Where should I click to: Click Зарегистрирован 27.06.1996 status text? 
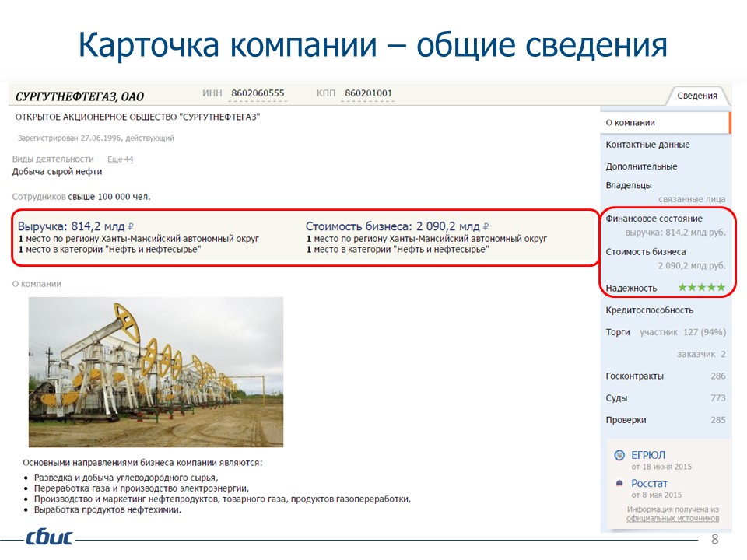(96, 138)
